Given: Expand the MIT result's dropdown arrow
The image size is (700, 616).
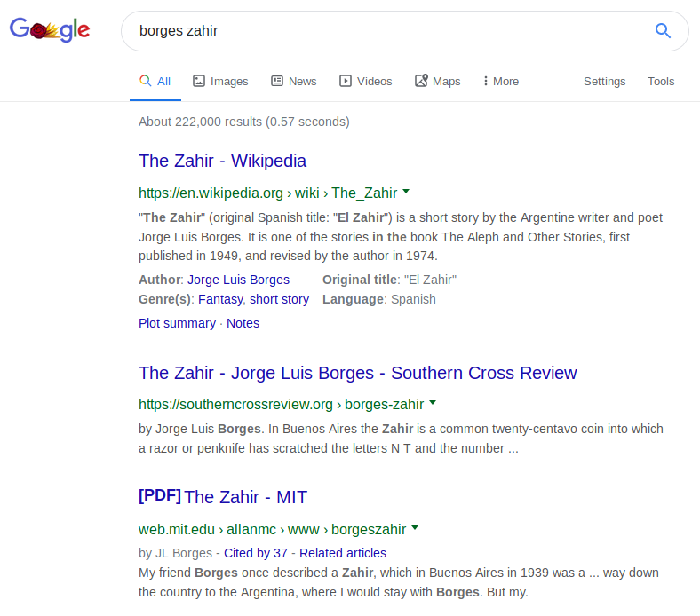Looking at the screenshot, I should [x=415, y=527].
